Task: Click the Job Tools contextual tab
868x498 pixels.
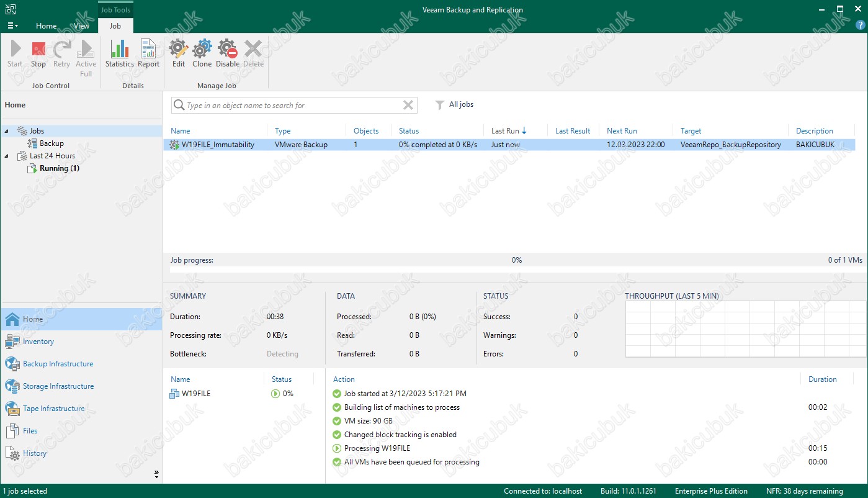Action: [115, 10]
